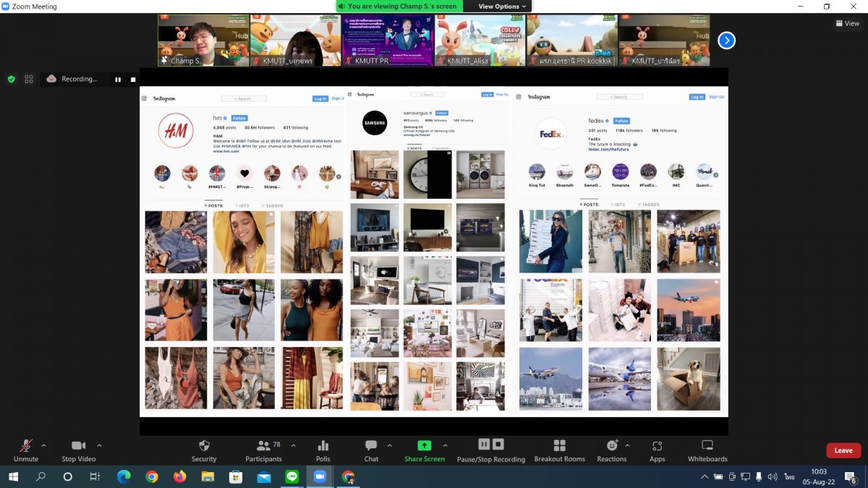Open Mail app from taskbar
Image resolution: width=868 pixels, height=488 pixels.
coord(263,476)
